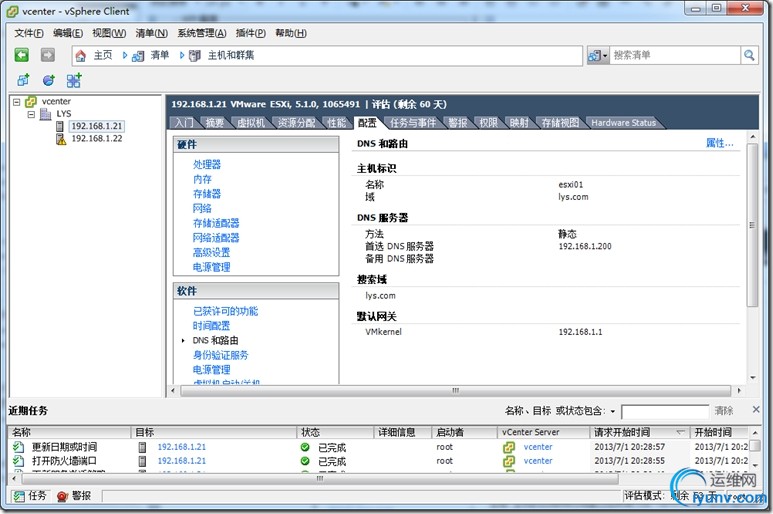Open 存储器 hardware settings
Screen dimensions: 773x514
click(207, 194)
